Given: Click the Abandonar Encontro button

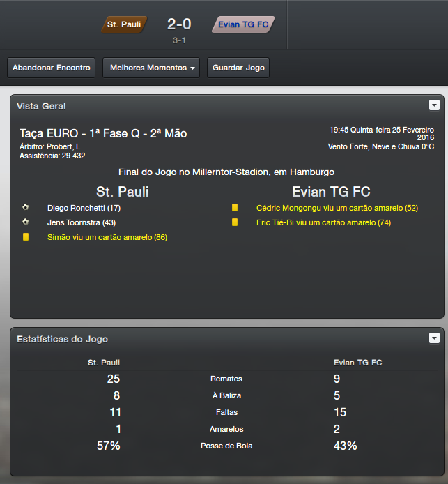Looking at the screenshot, I should point(52,68).
